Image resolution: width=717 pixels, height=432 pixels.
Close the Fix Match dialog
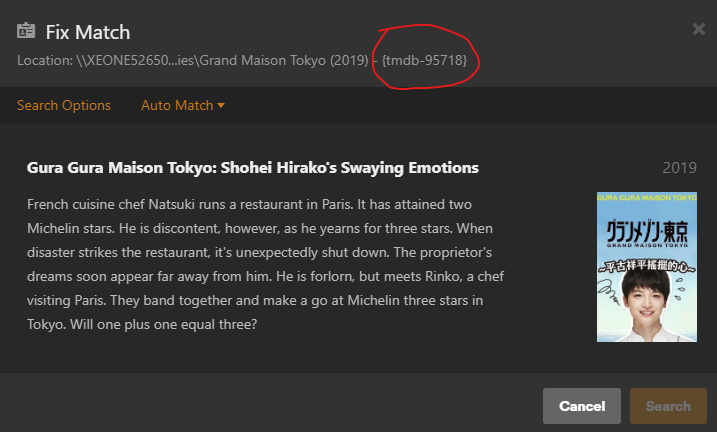[x=698, y=29]
